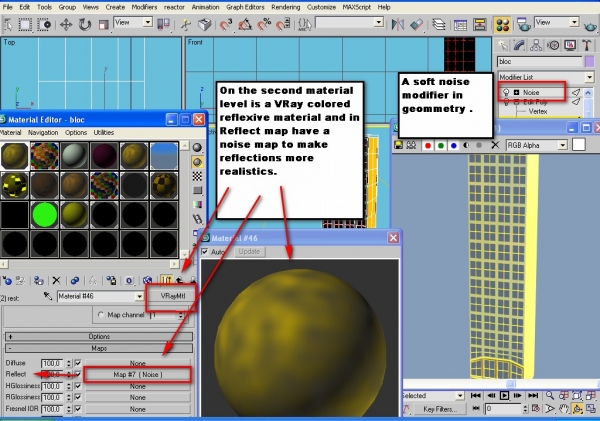Open the Hierarchy command panel tab
The height and width of the screenshot is (421, 600).
(x=536, y=46)
